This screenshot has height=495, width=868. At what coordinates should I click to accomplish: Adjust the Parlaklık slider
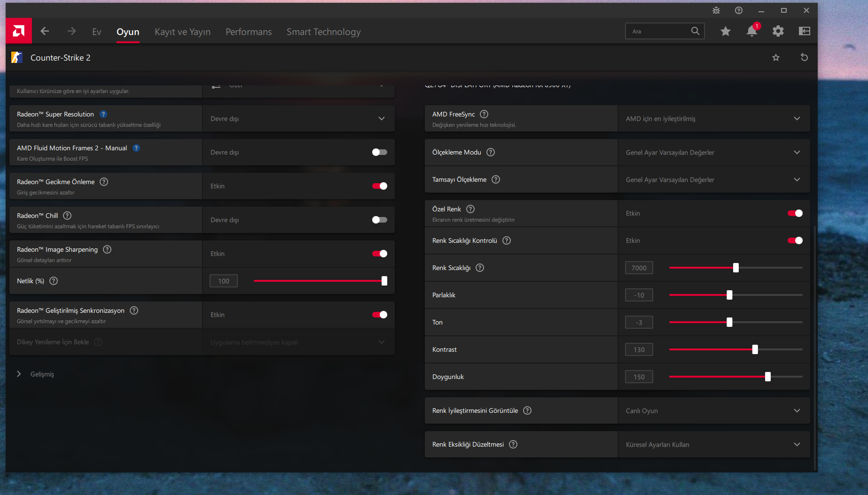coord(735,295)
